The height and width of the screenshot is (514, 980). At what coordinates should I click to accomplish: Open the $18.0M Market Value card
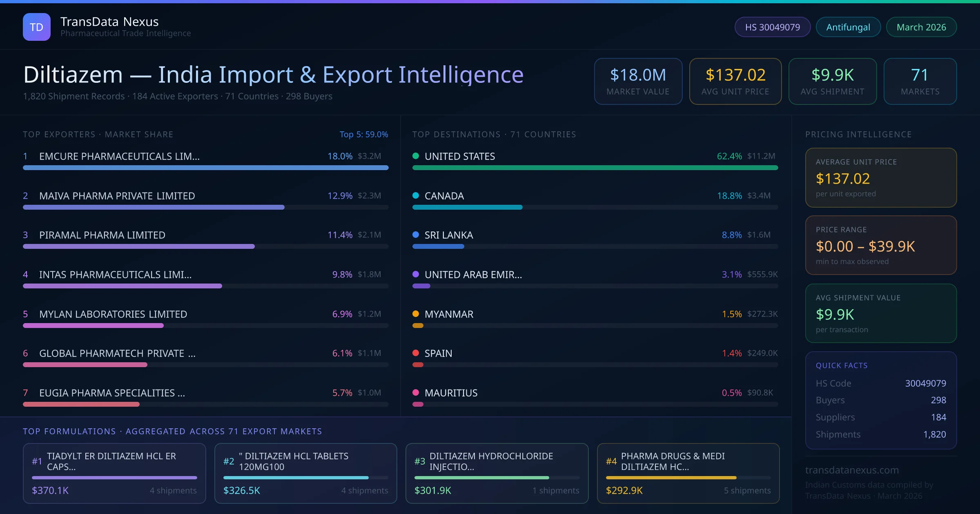point(638,81)
